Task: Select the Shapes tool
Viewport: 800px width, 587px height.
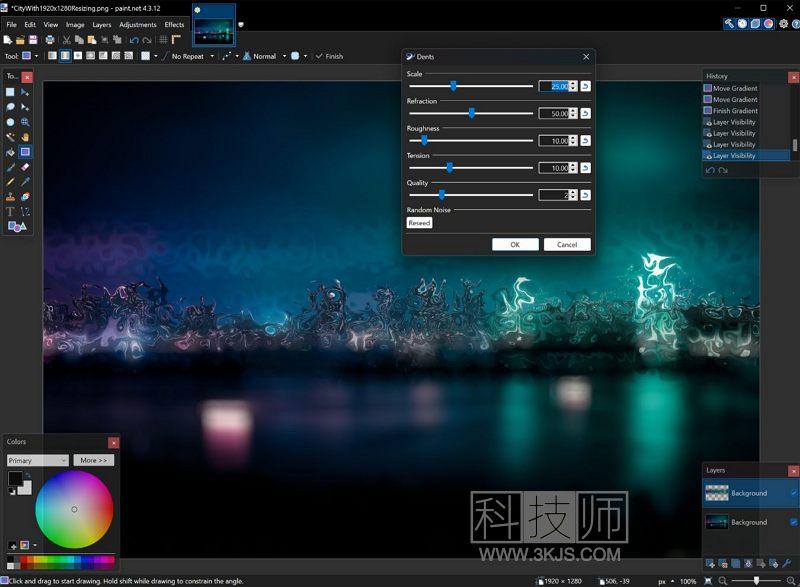Action: [x=17, y=227]
